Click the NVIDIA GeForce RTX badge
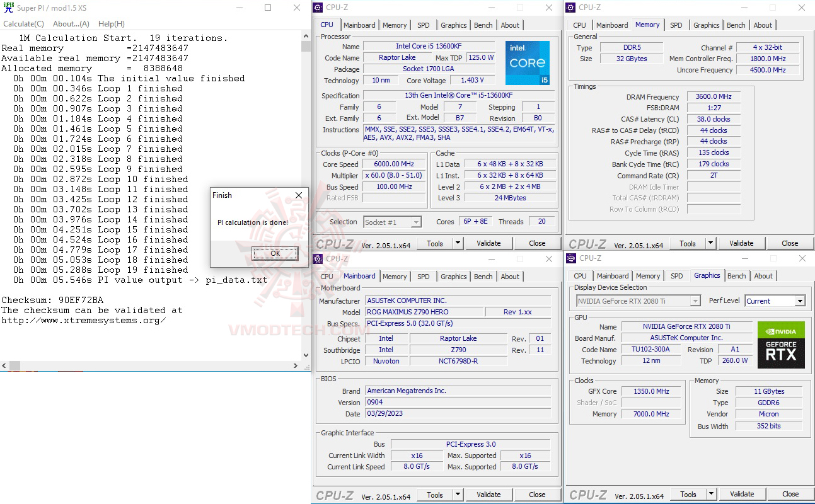This screenshot has height=504, width=815. [781, 344]
